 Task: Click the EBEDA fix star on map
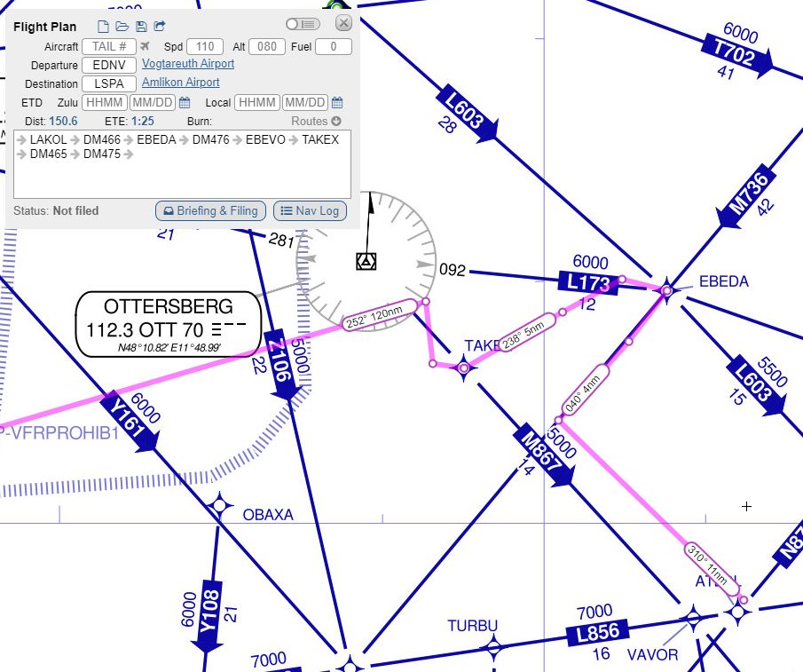[x=666, y=290]
